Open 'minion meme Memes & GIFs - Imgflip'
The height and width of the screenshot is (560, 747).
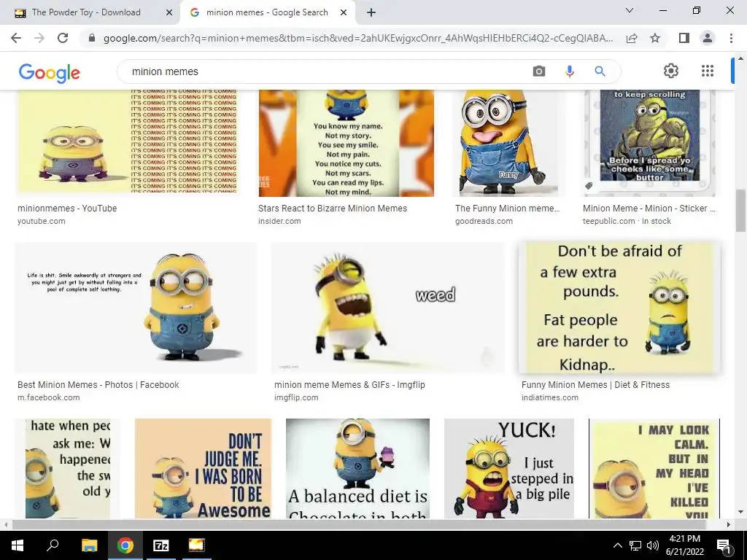coord(349,385)
